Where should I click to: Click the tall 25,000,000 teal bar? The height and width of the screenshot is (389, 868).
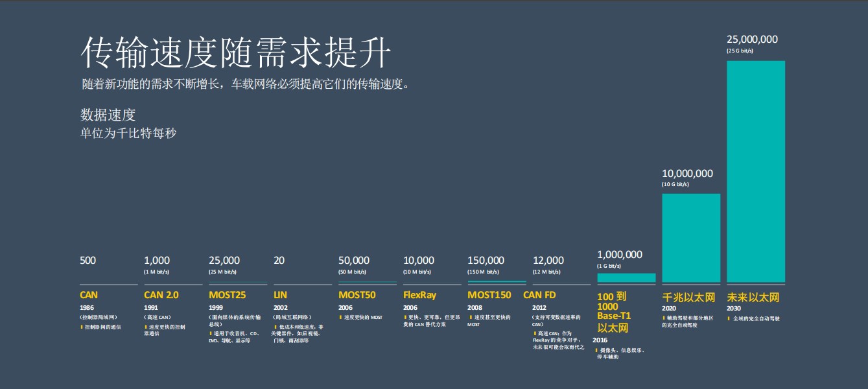pyautogui.click(x=755, y=172)
